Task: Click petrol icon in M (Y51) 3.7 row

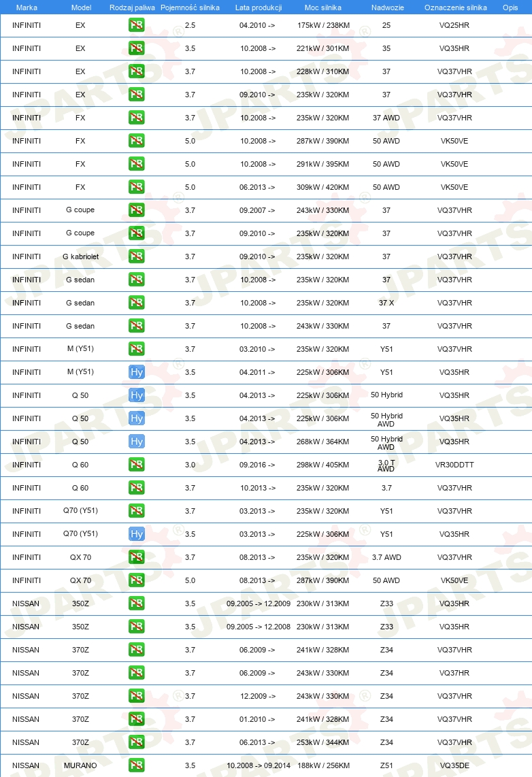Action: [136, 349]
